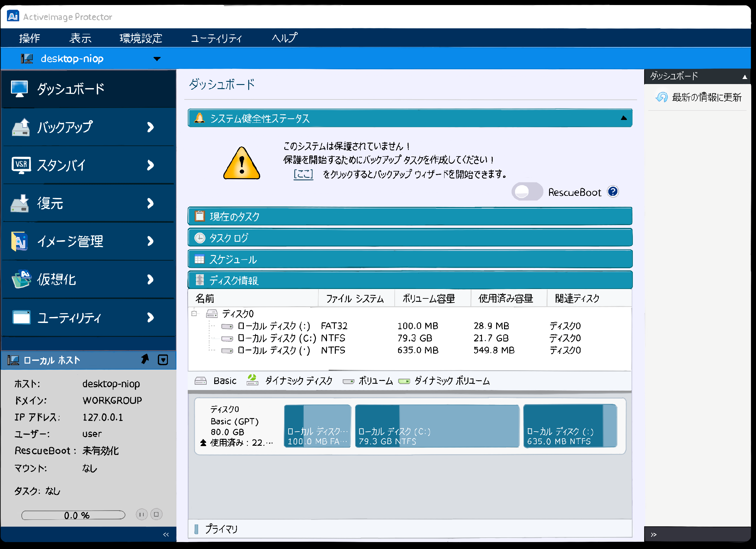Sort by ファイル システム column header
Screen dimensions: 756x549
pyautogui.click(x=356, y=298)
